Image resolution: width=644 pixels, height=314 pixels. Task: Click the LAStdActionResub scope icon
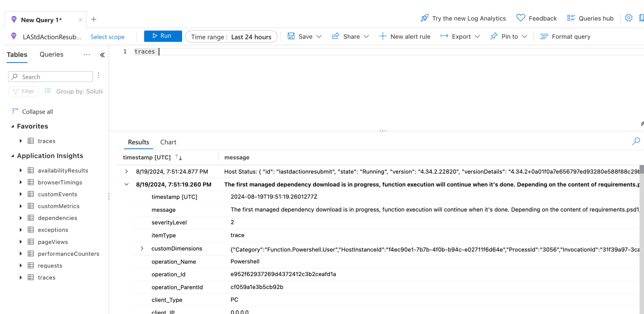pyautogui.click(x=13, y=37)
